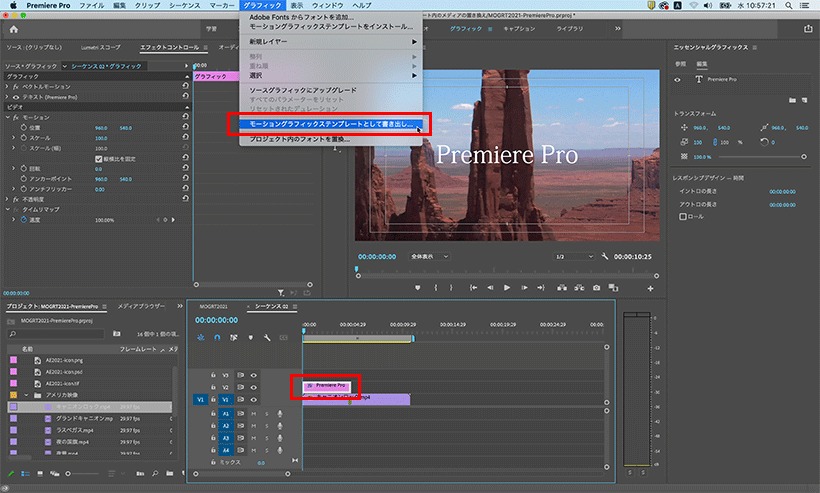Hide the Premiere Pro layer in Essential Graphics

[x=678, y=80]
